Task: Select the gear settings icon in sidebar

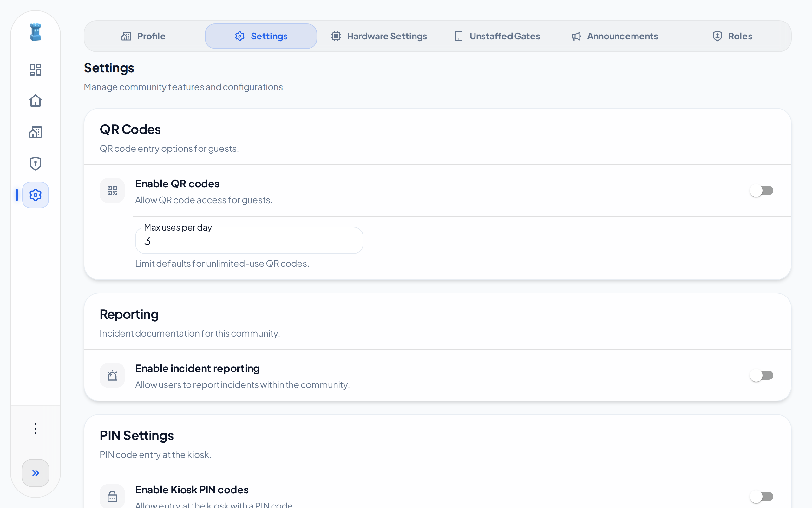Action: click(x=36, y=195)
